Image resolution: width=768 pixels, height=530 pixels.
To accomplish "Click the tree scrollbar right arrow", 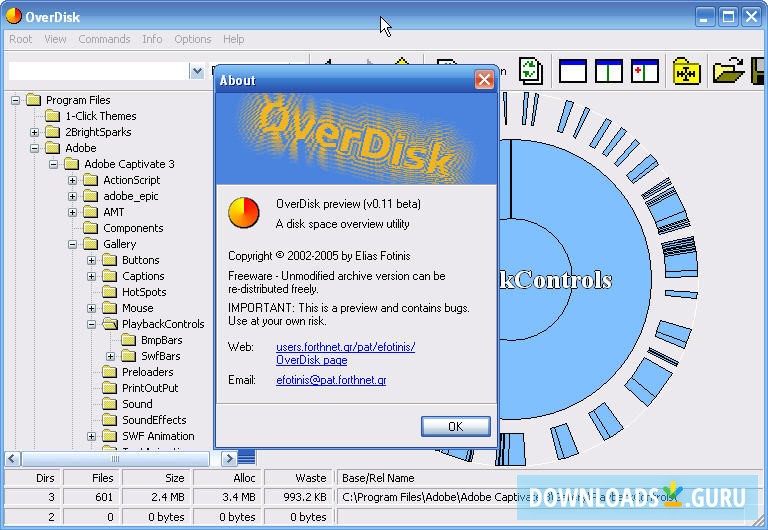I will coord(229,459).
